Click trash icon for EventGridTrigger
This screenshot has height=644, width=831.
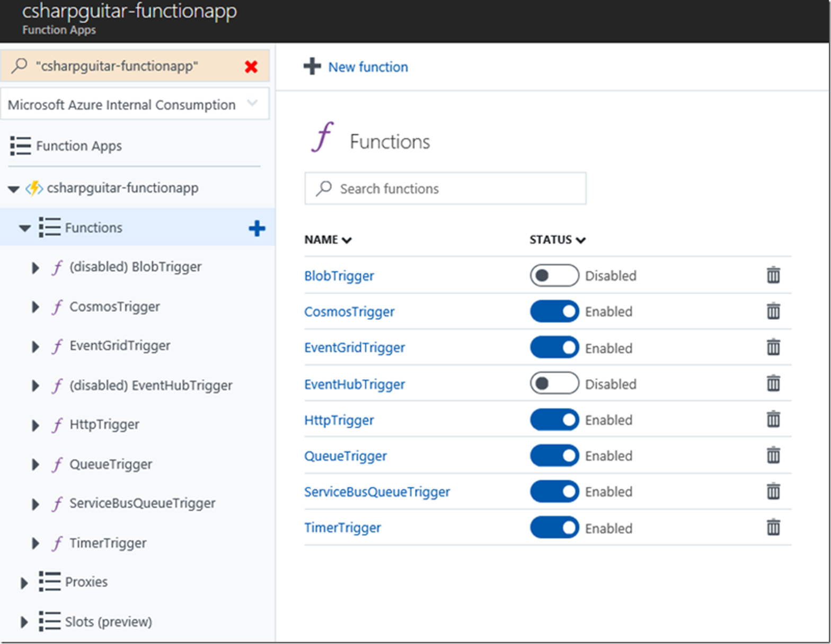coord(773,347)
